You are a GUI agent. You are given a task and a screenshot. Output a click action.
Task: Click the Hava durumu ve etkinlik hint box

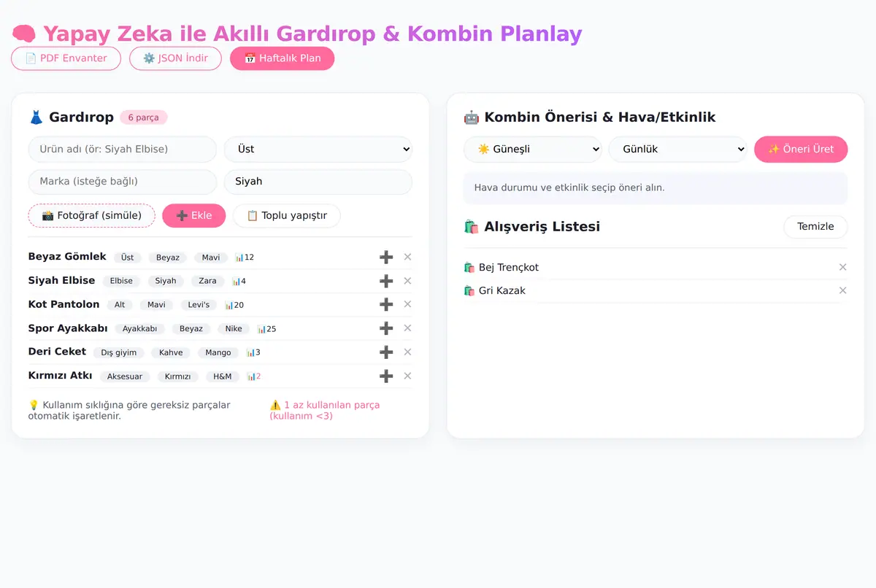coord(656,187)
